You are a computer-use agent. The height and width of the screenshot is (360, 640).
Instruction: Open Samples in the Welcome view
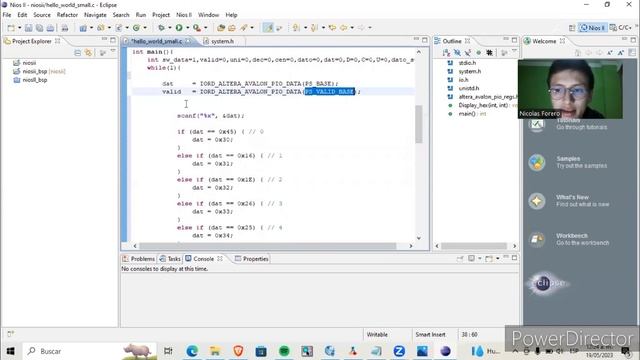568,162
